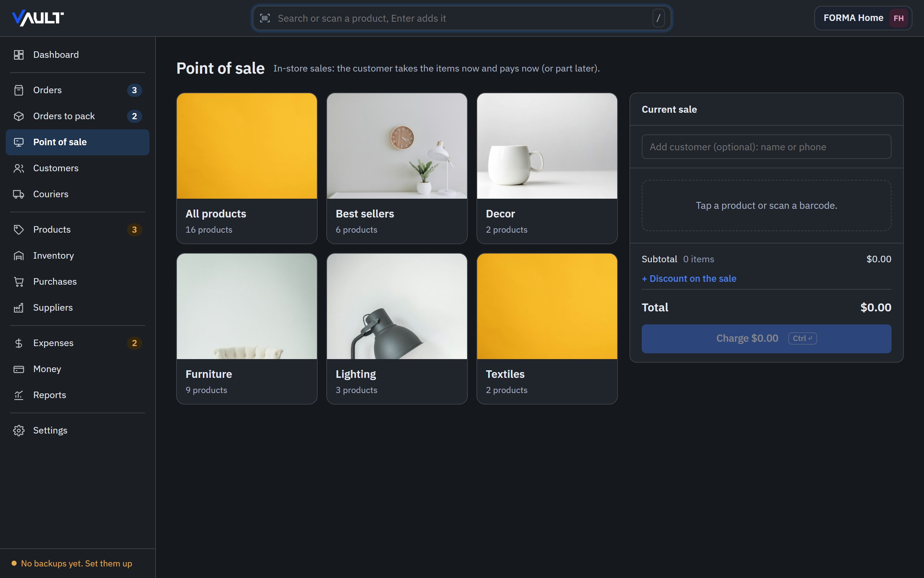Image resolution: width=924 pixels, height=578 pixels.
Task: Click the Expenses badge showing 2
Action: point(134,343)
